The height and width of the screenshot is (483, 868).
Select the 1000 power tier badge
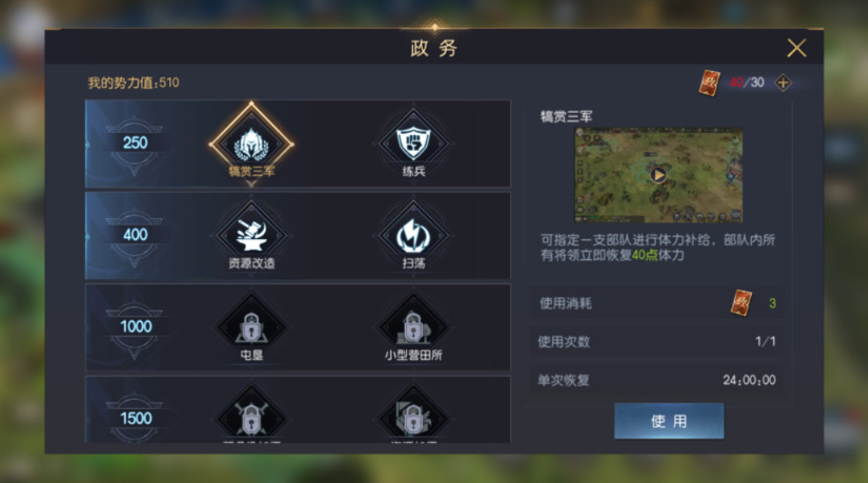[x=134, y=327]
